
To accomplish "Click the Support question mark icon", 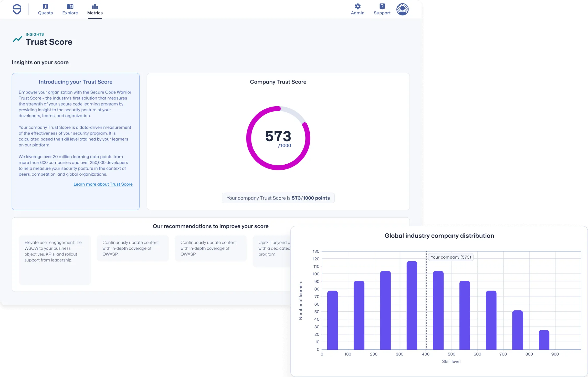I will point(382,6).
